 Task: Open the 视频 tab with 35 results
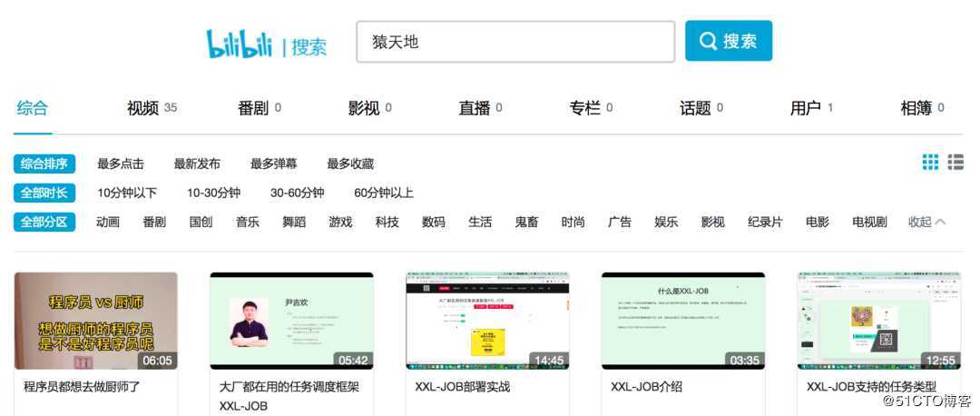tap(152, 108)
